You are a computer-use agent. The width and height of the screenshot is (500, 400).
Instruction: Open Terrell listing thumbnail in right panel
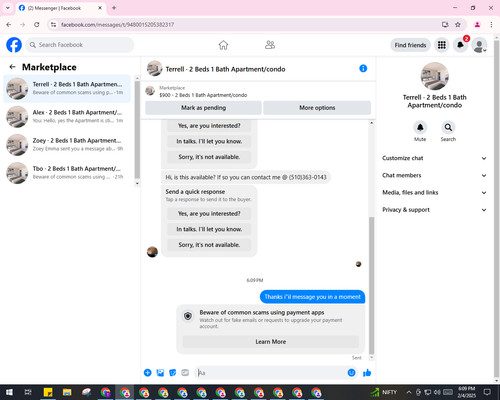pos(434,76)
